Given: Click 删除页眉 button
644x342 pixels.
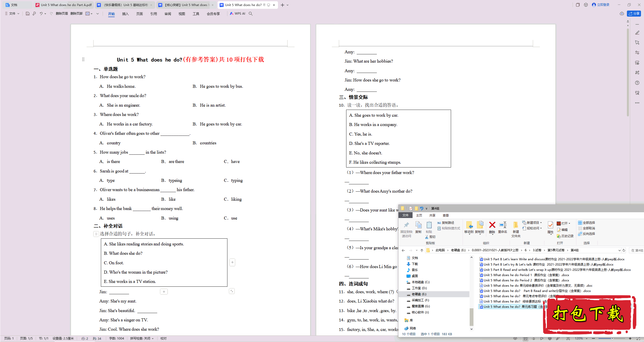Looking at the screenshot, I should 62,14.
